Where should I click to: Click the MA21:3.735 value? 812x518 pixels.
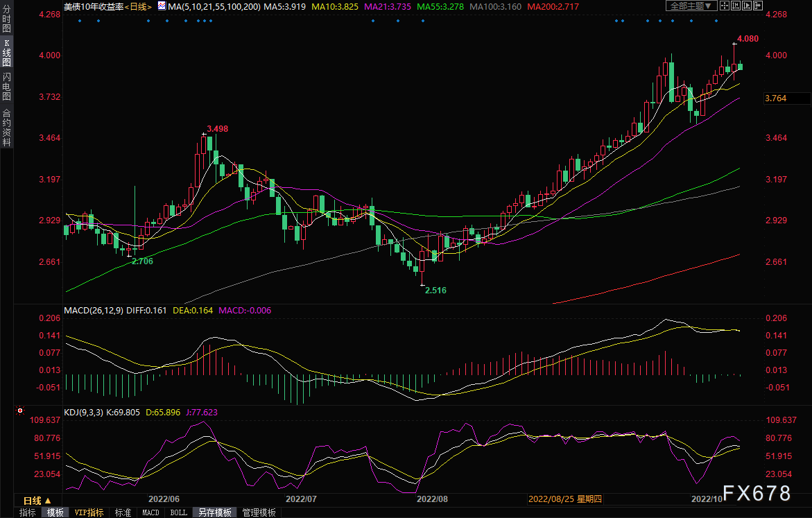pyautogui.click(x=388, y=7)
